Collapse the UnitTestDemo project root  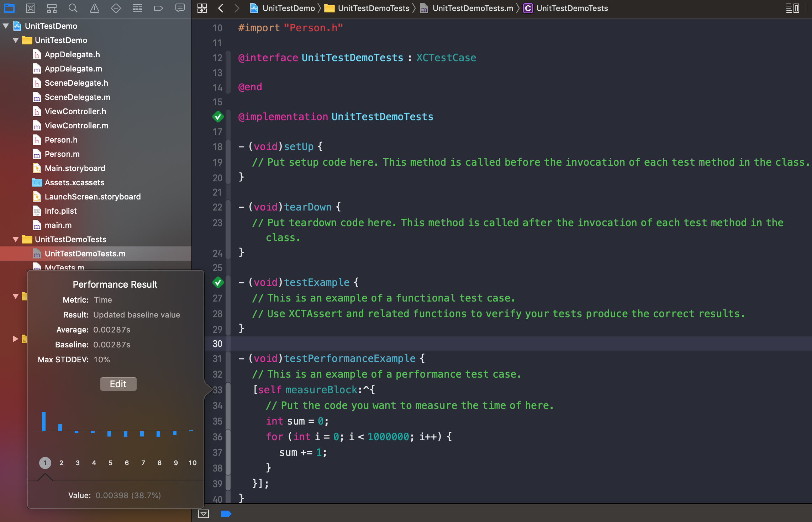click(x=6, y=26)
